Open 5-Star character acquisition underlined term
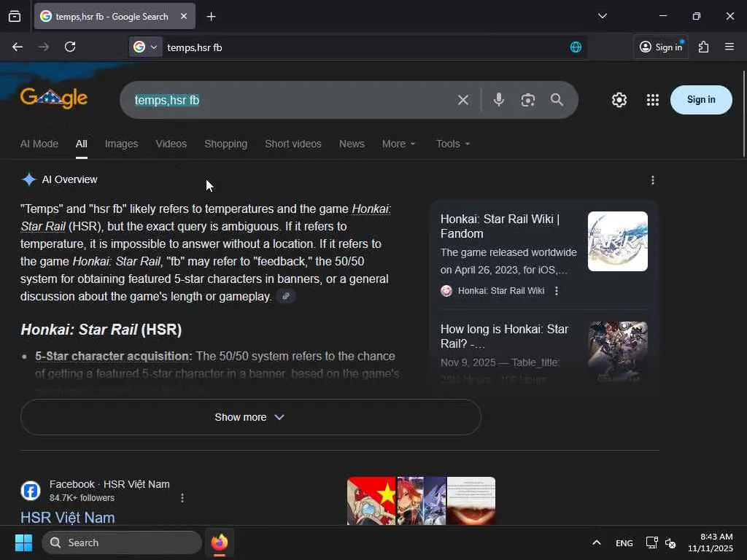Screen dimensions: 747x560 click(112, 356)
